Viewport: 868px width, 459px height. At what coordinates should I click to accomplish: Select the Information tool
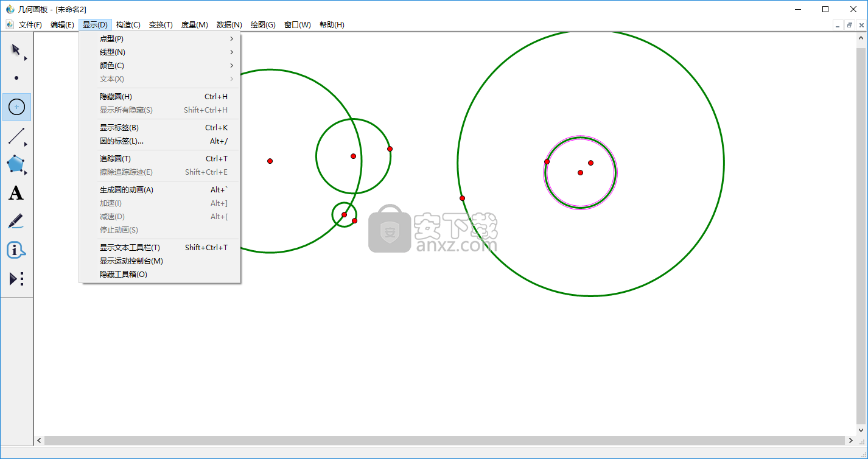16,250
